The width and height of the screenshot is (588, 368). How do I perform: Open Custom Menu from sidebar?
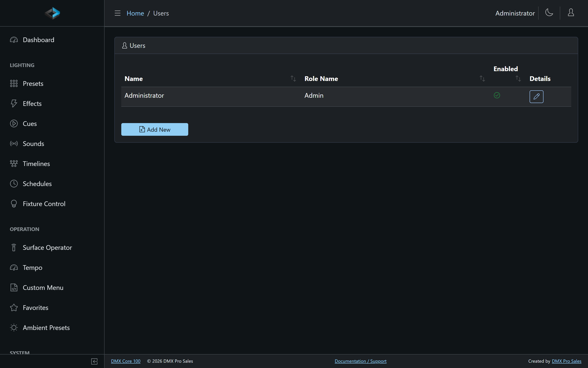[x=52, y=287]
